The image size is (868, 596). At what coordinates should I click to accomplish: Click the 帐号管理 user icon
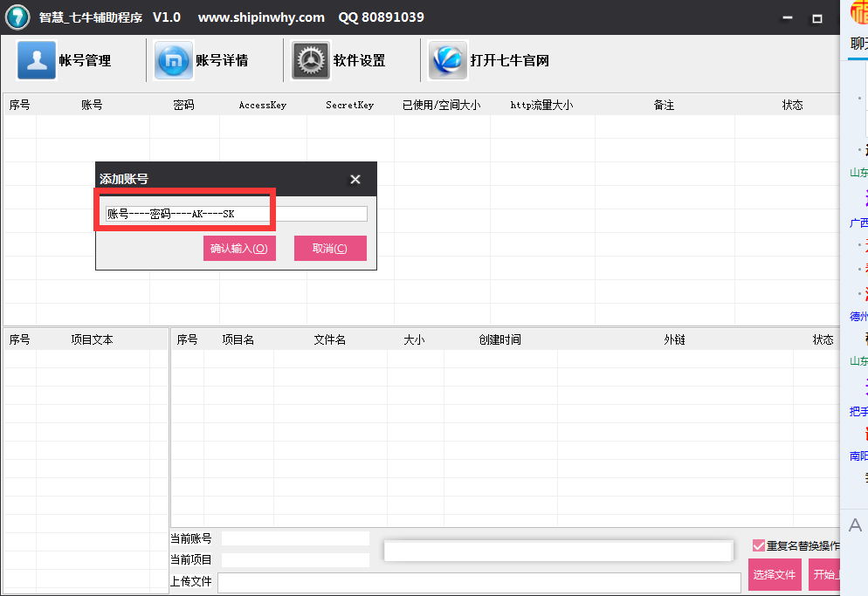coord(37,60)
